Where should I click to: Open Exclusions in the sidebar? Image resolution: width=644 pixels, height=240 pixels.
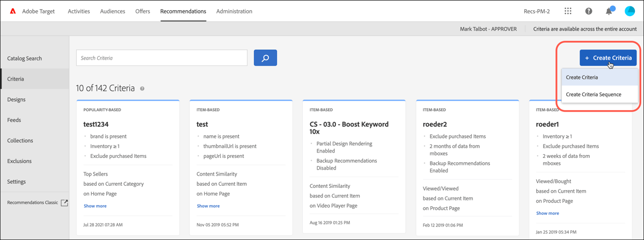coord(19,161)
